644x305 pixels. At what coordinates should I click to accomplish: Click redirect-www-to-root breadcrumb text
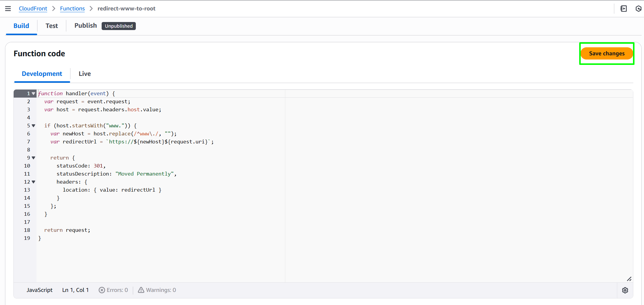(x=126, y=9)
